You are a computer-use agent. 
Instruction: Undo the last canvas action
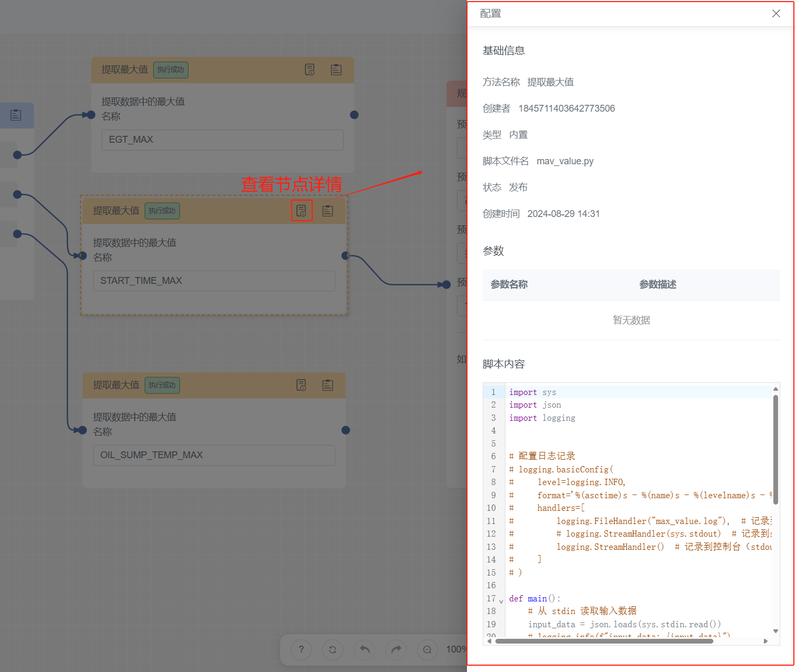364,649
